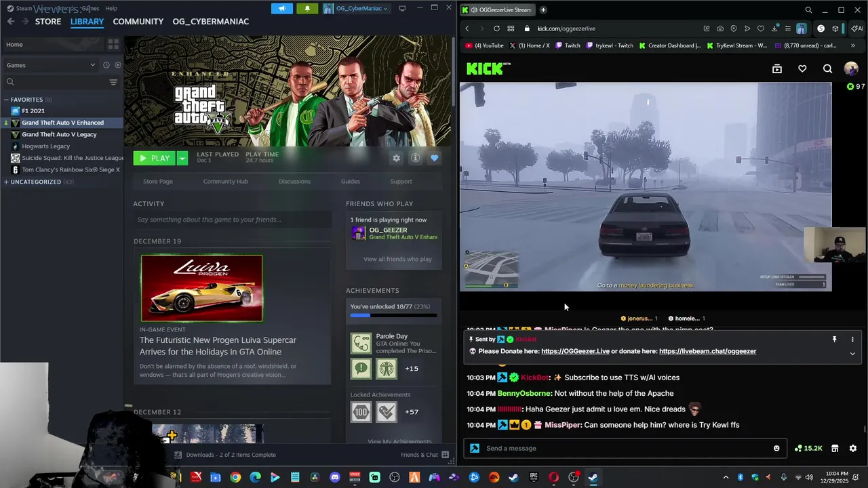Toggle sort by recent activity clock icon
The height and width of the screenshot is (488, 868).
[x=106, y=65]
